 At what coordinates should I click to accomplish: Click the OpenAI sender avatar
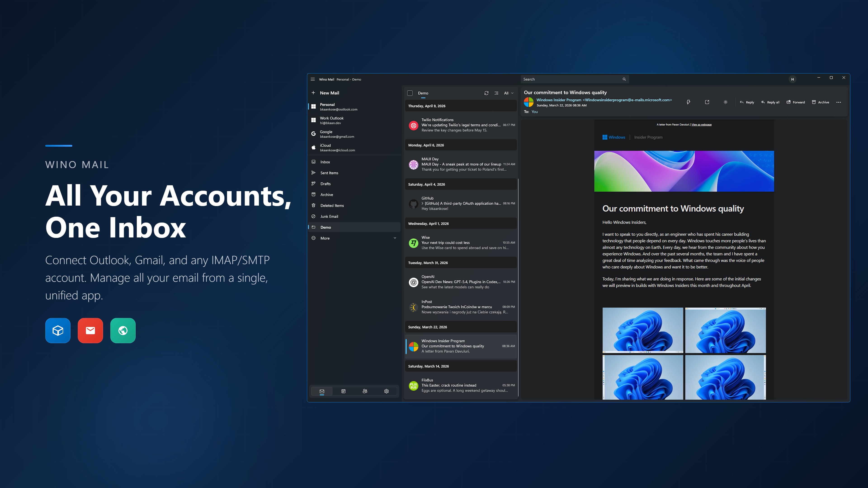413,282
